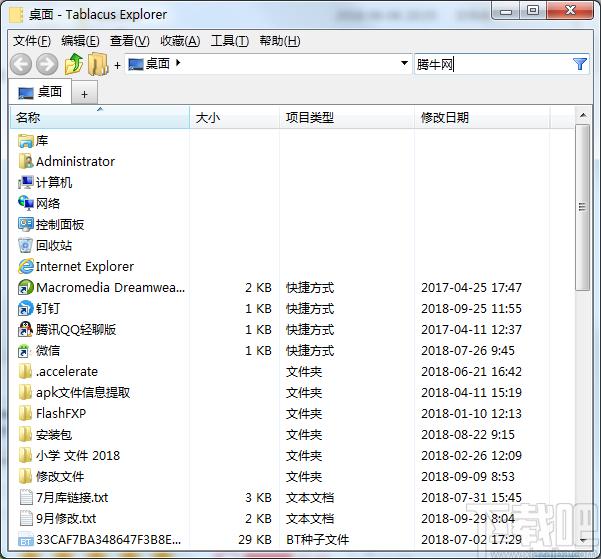Viewport: 601px width, 559px height.
Task: Select the 计算机 computer icon
Action: [x=25, y=182]
